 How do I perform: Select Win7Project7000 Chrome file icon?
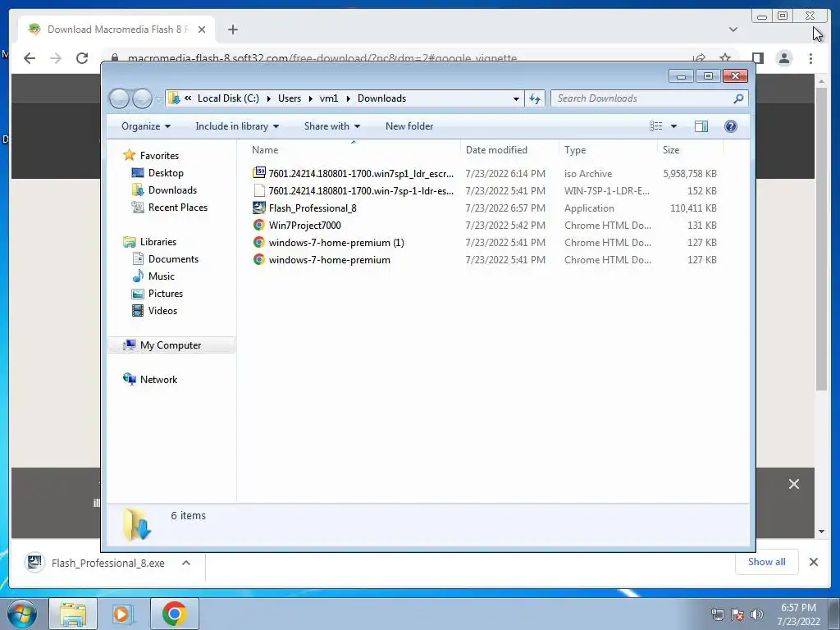coord(259,225)
